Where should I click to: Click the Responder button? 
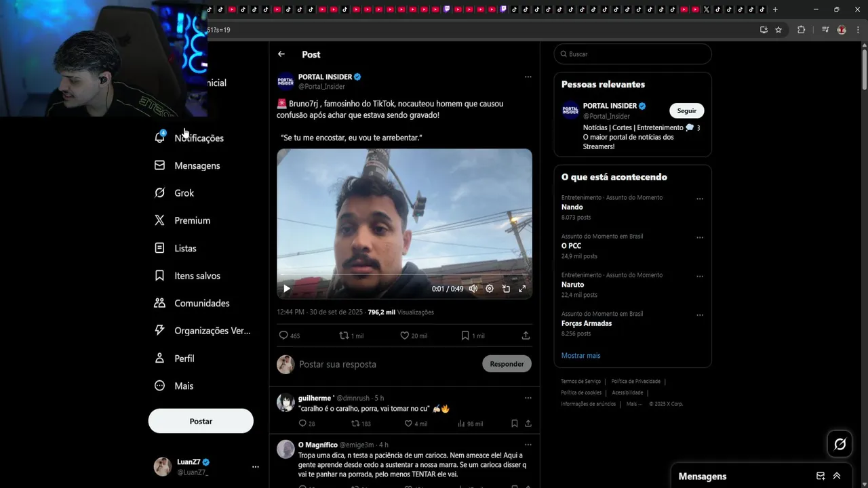(x=507, y=364)
